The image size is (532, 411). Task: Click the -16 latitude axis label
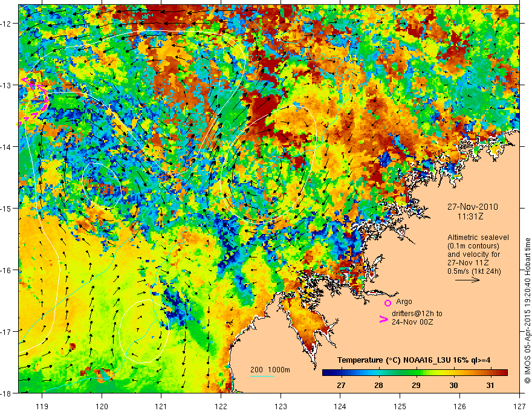pyautogui.click(x=6, y=270)
